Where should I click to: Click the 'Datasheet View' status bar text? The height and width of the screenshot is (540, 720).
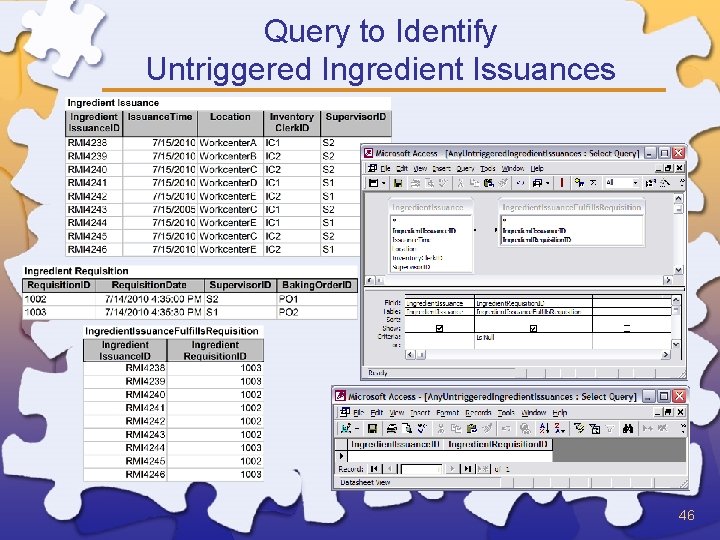(365, 482)
